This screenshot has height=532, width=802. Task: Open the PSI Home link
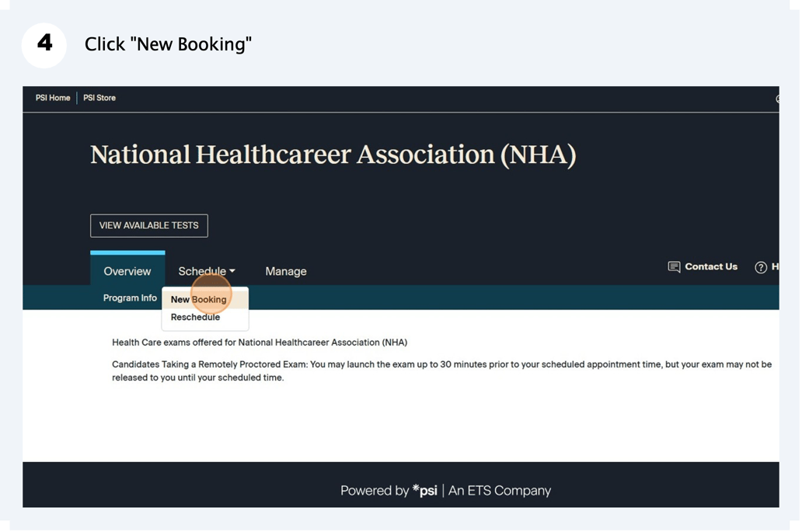pyautogui.click(x=53, y=98)
